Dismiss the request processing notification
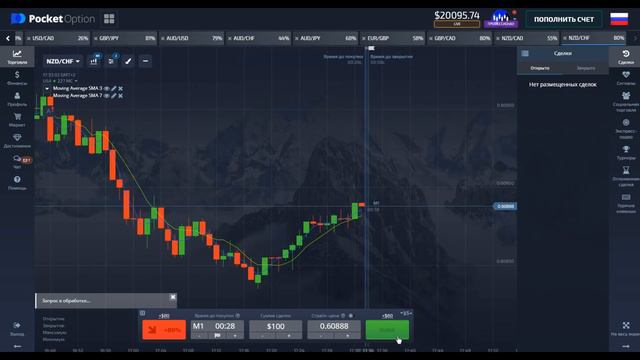 click(173, 297)
